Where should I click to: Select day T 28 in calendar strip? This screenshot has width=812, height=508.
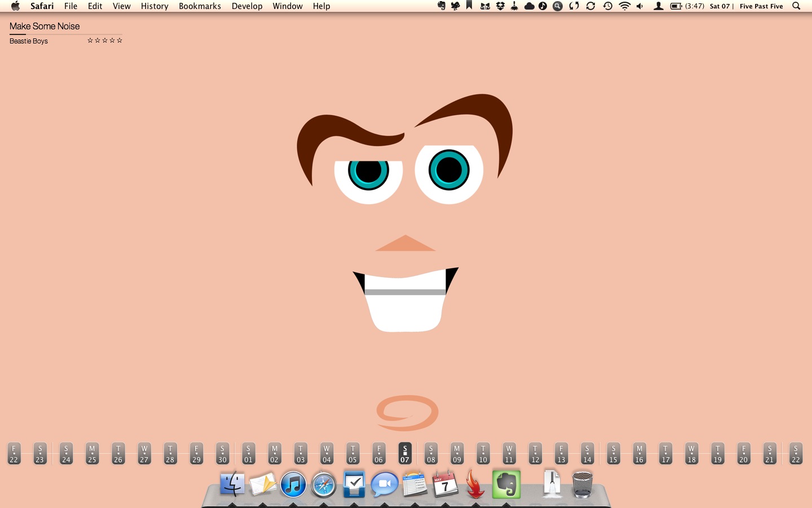[170, 454]
